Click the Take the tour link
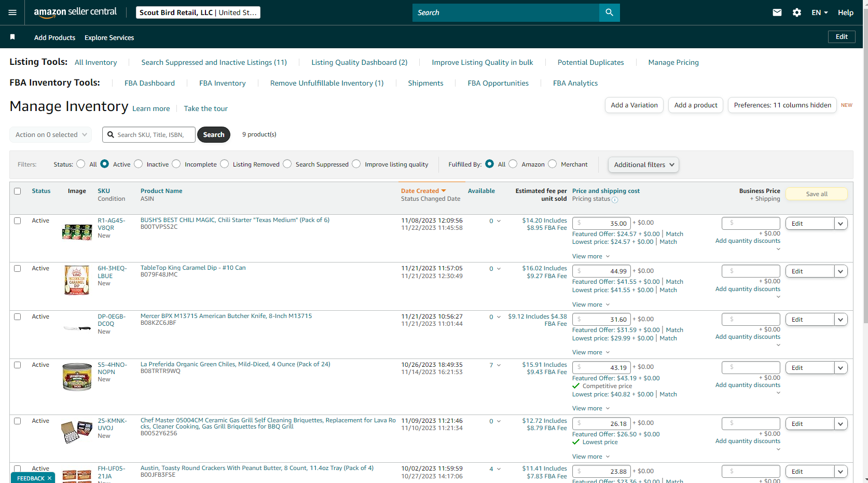The height and width of the screenshot is (483, 868). (205, 108)
